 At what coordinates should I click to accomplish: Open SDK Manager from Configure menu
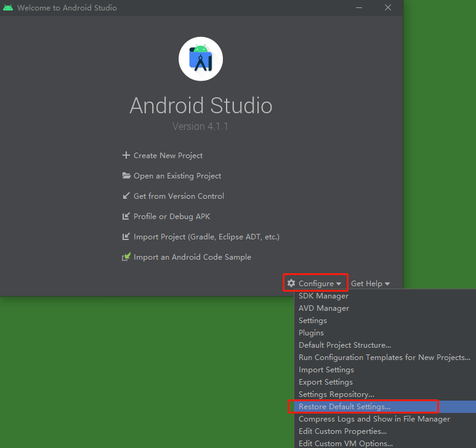pos(385,296)
